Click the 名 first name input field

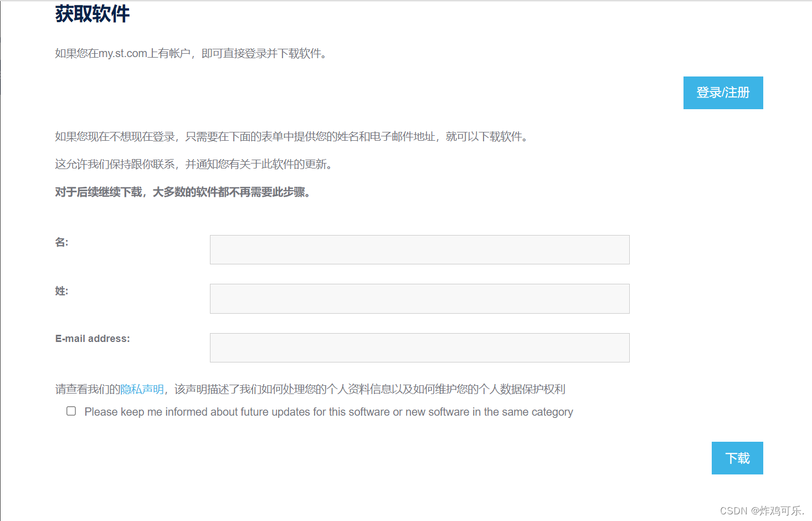coord(419,249)
